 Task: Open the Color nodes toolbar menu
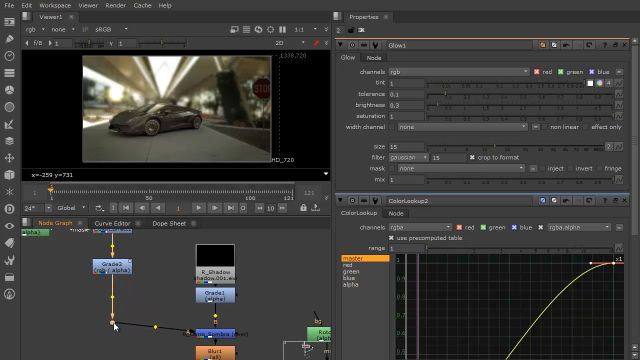[9, 90]
